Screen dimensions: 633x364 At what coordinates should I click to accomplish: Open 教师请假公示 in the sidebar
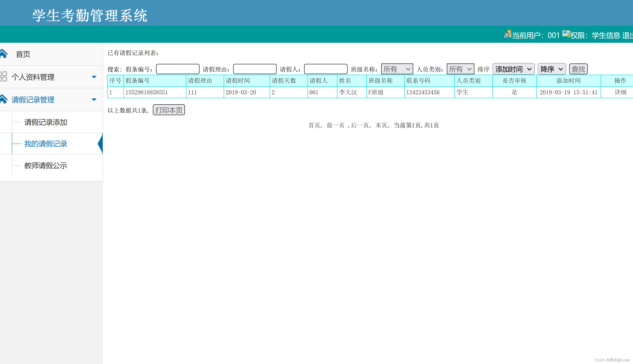coord(46,165)
